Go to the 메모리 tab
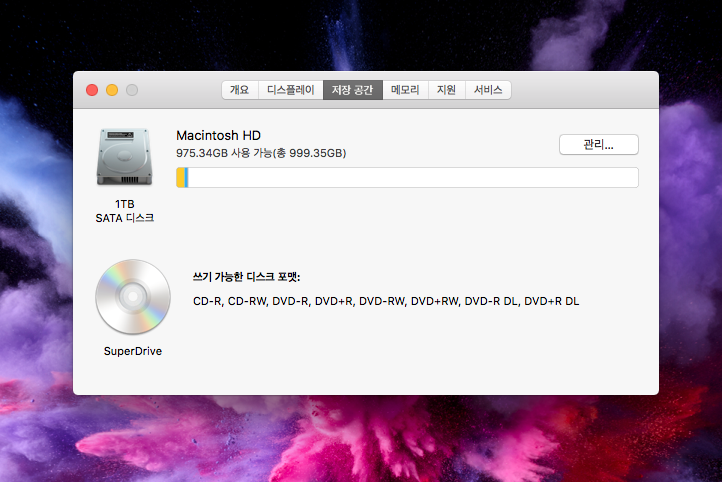Image resolution: width=722 pixels, height=482 pixels. coord(405,90)
